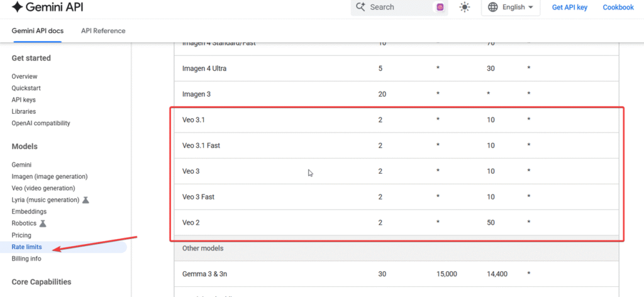Viewport: 644px width, 297px height.
Task: Switch to the Gemini API docs tab
Action: click(x=36, y=31)
